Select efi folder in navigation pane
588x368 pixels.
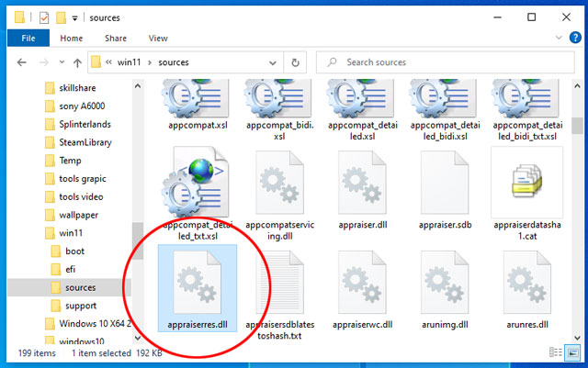click(70, 269)
